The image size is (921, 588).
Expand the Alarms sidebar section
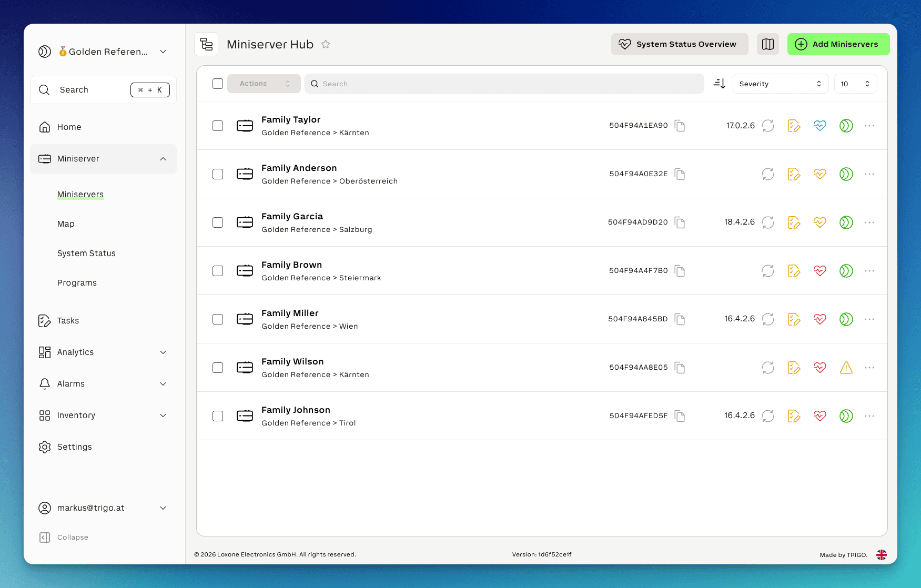coord(103,384)
